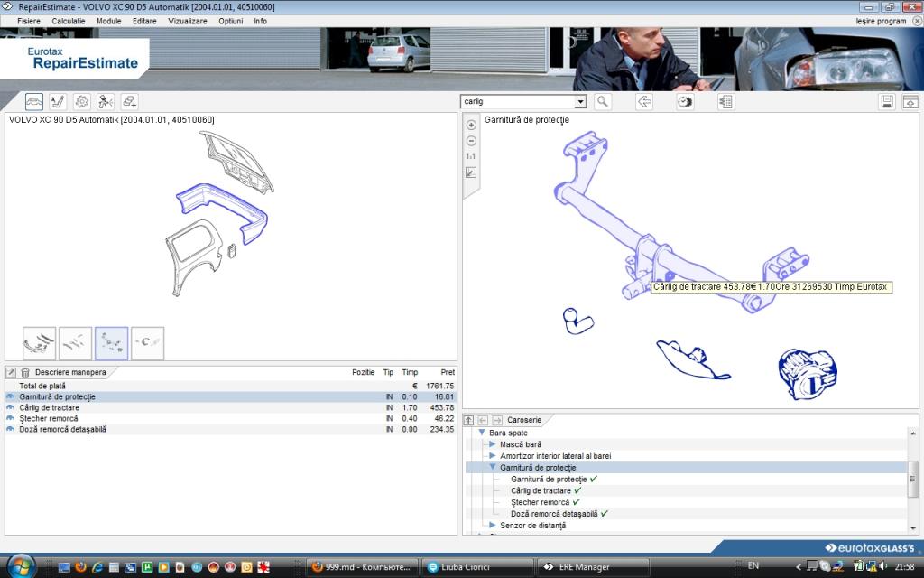The height and width of the screenshot is (578, 924).
Task: Select the first car view thumbnail
Action: point(40,343)
